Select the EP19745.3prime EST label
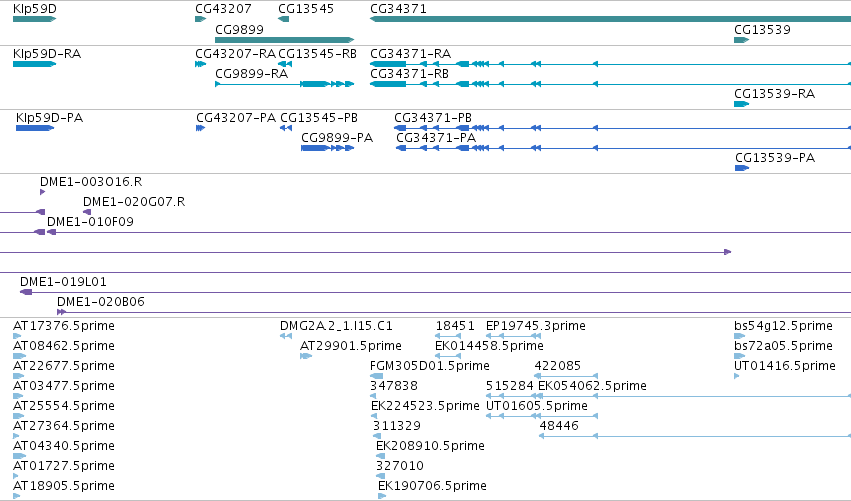 [536, 326]
